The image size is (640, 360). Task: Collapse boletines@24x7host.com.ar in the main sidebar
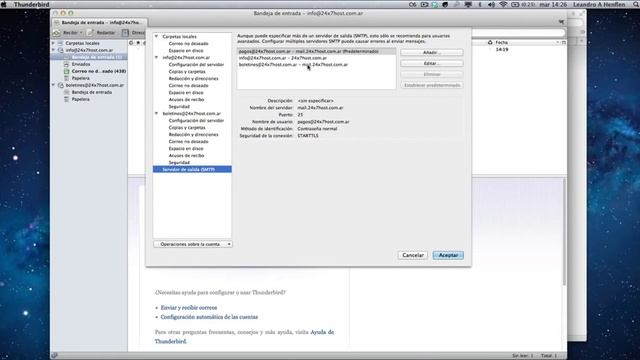(53, 85)
